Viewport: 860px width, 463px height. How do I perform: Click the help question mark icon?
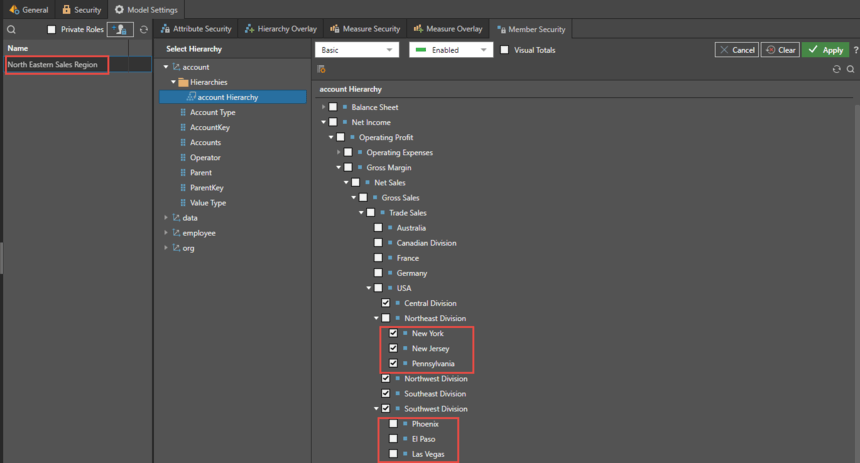click(856, 50)
